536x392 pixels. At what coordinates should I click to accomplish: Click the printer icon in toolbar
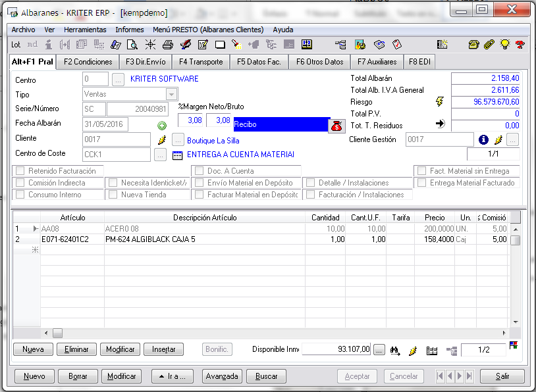(x=167, y=44)
